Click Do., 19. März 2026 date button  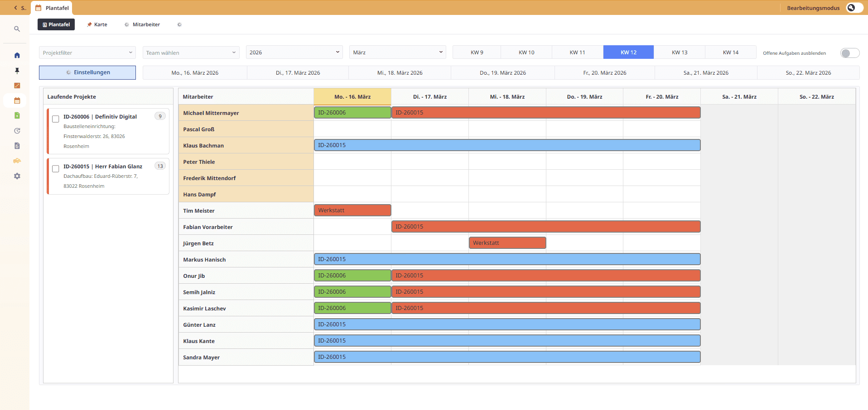(503, 72)
